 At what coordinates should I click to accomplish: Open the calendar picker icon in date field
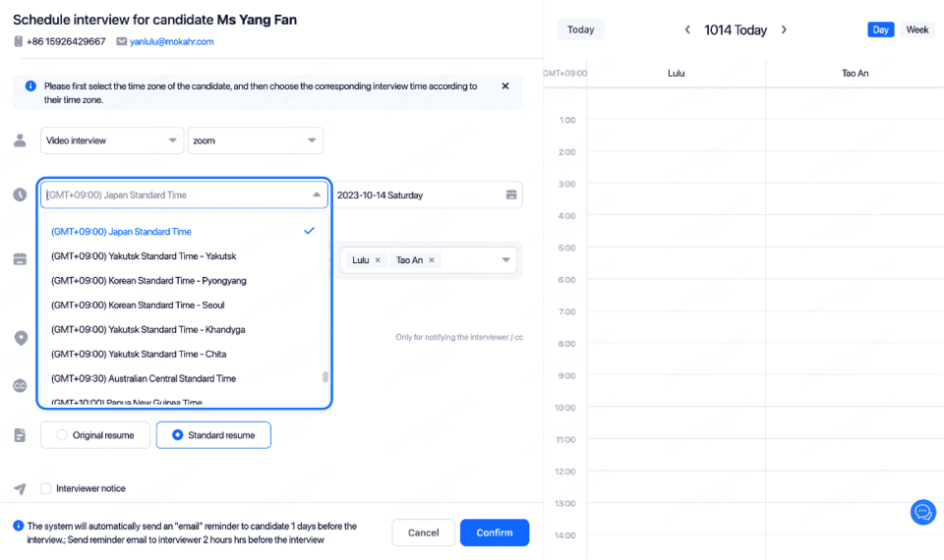pos(511,195)
